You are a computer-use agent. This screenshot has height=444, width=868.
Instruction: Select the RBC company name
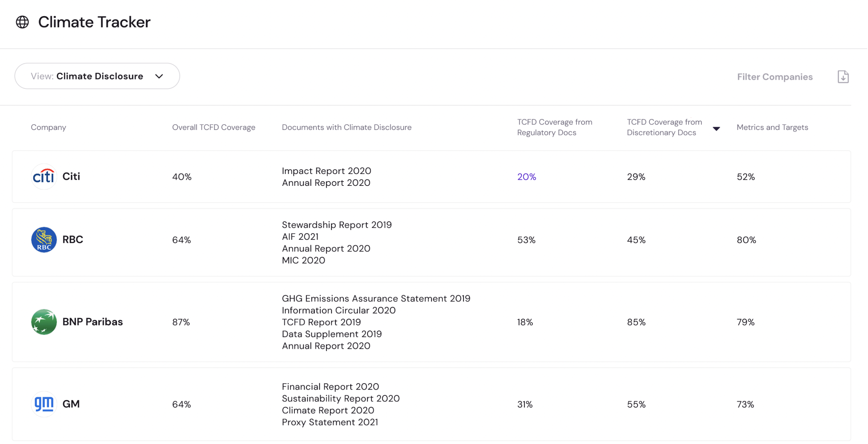pos(73,239)
